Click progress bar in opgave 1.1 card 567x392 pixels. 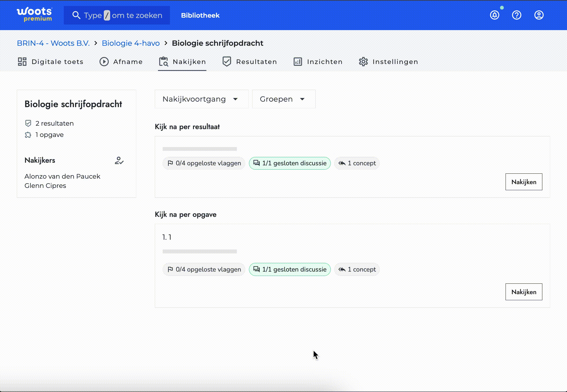[x=200, y=252]
